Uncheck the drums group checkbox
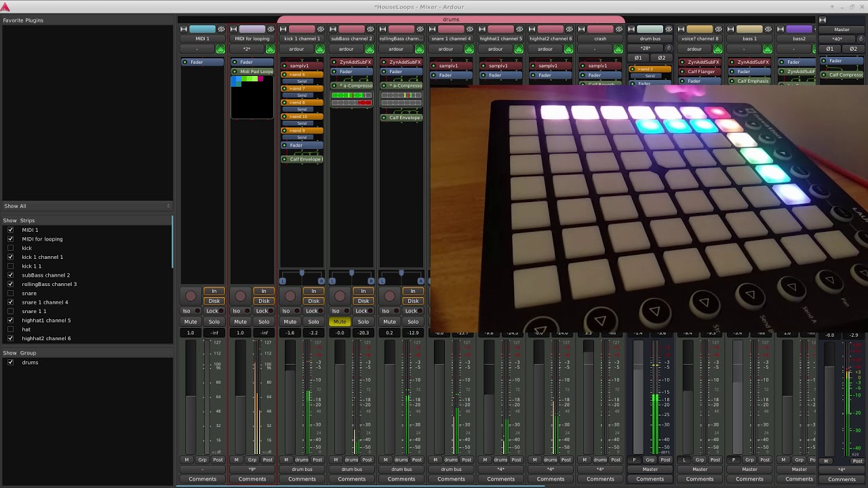The image size is (868, 488). (10, 362)
